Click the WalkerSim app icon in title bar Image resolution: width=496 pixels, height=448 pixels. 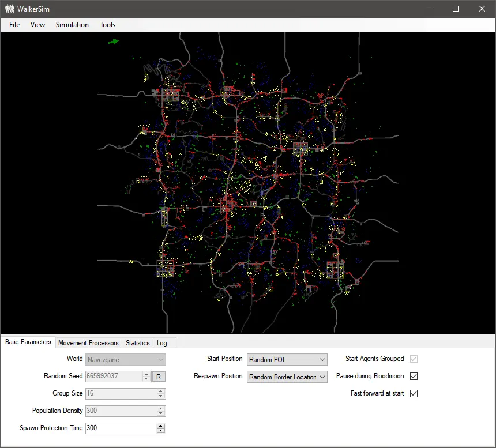point(10,9)
